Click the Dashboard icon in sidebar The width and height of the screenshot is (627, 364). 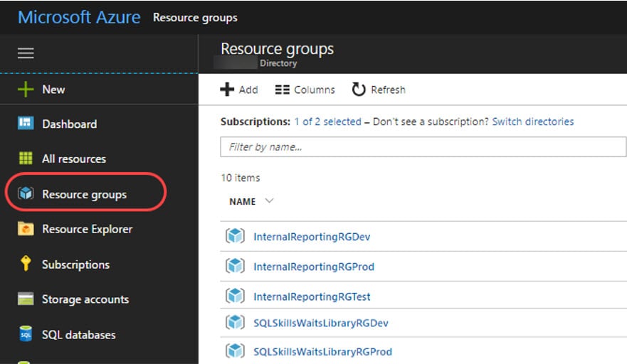pos(26,123)
